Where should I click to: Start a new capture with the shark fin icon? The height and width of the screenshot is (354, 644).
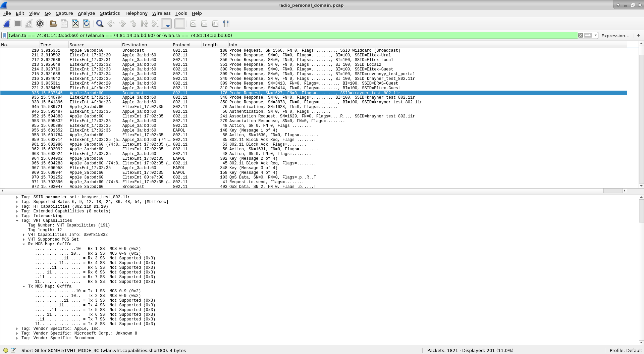click(7, 23)
